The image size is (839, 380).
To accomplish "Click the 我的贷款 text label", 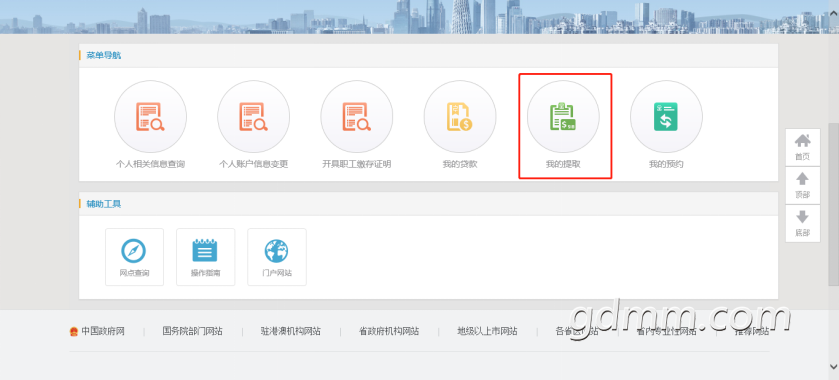I will click(460, 164).
